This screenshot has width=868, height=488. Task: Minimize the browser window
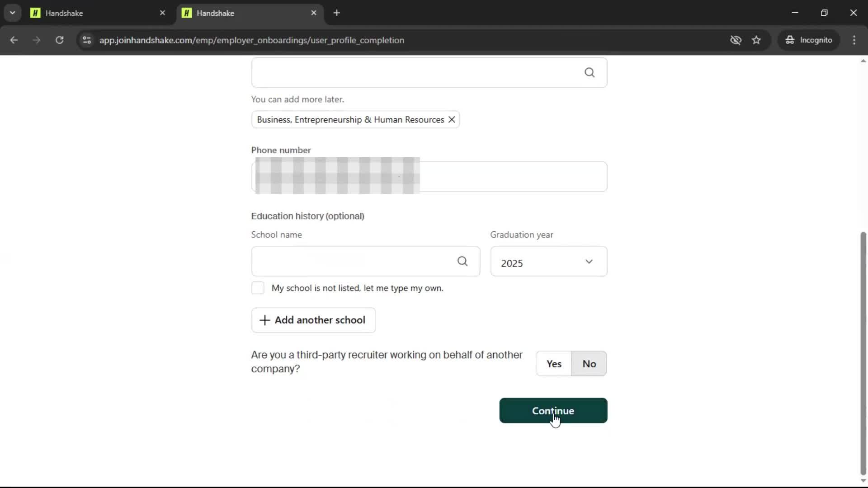pos(795,13)
